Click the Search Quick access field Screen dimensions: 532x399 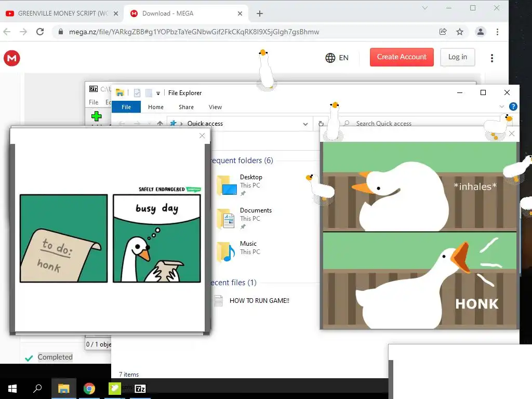424,124
